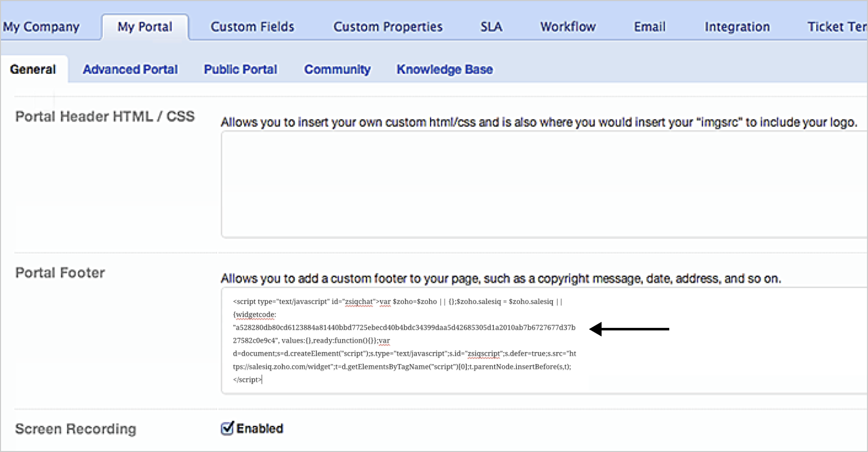Switch to Public Portal sub-tab

pyautogui.click(x=240, y=69)
